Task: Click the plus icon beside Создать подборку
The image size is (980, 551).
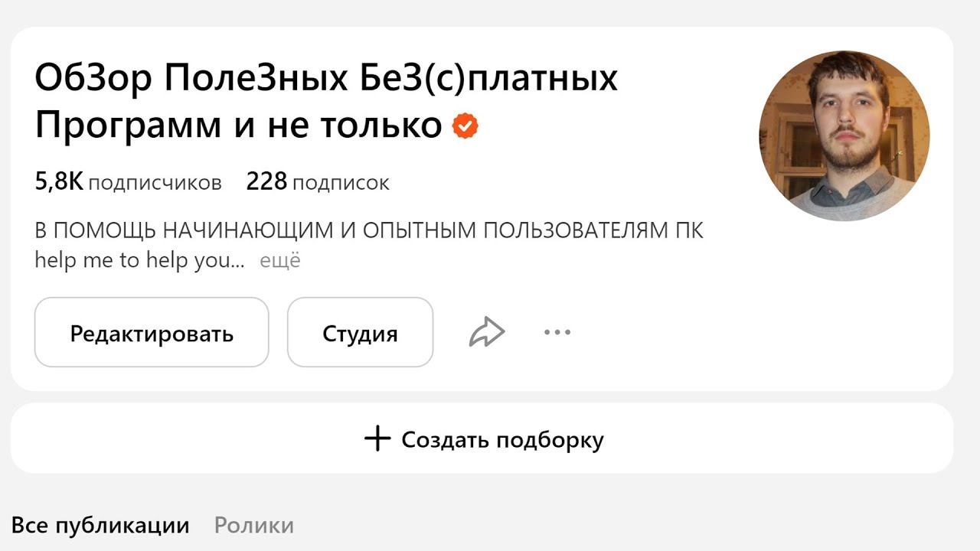Action: coord(377,439)
